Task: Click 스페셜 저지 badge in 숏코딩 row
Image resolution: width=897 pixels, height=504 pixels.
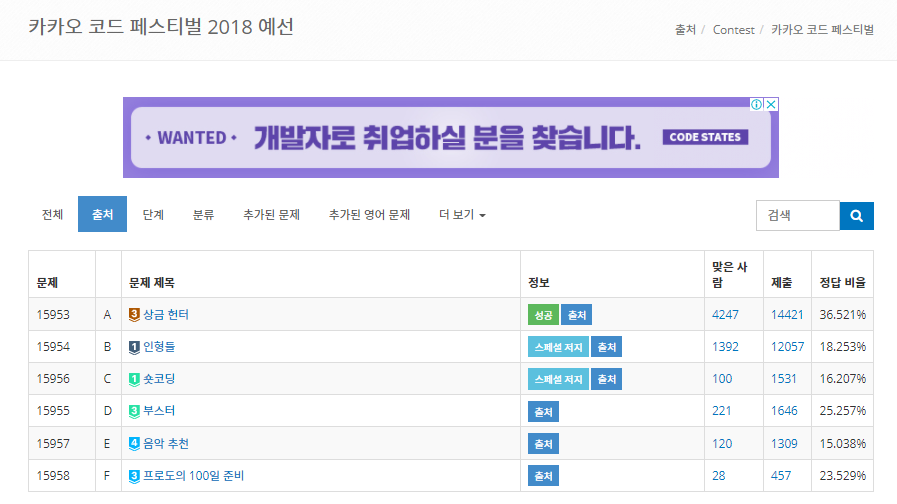Action: 558,379
